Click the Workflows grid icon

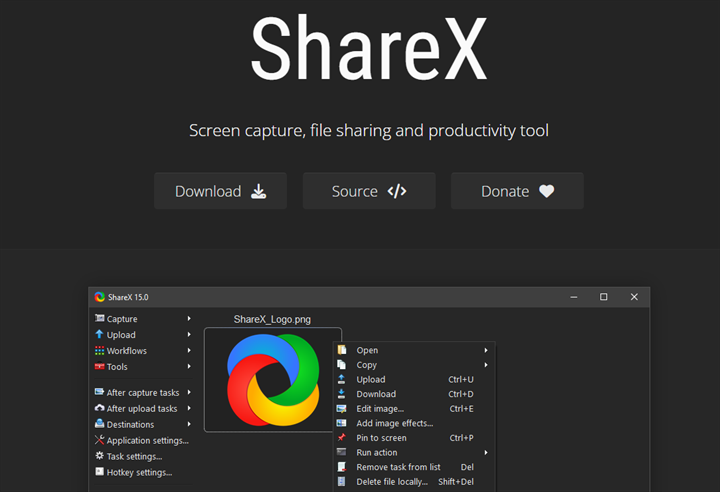pyautogui.click(x=99, y=351)
